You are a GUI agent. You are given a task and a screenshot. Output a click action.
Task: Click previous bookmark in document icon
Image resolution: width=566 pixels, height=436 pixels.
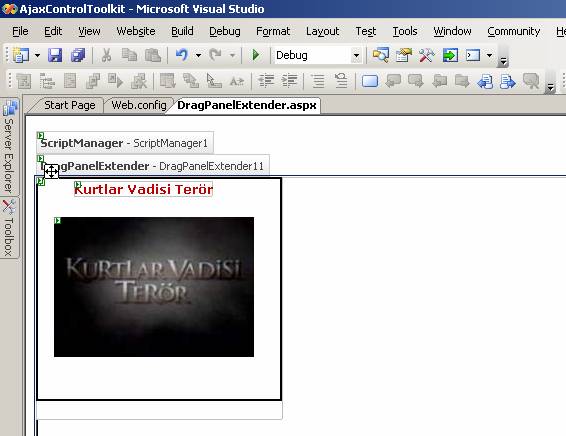tap(485, 81)
